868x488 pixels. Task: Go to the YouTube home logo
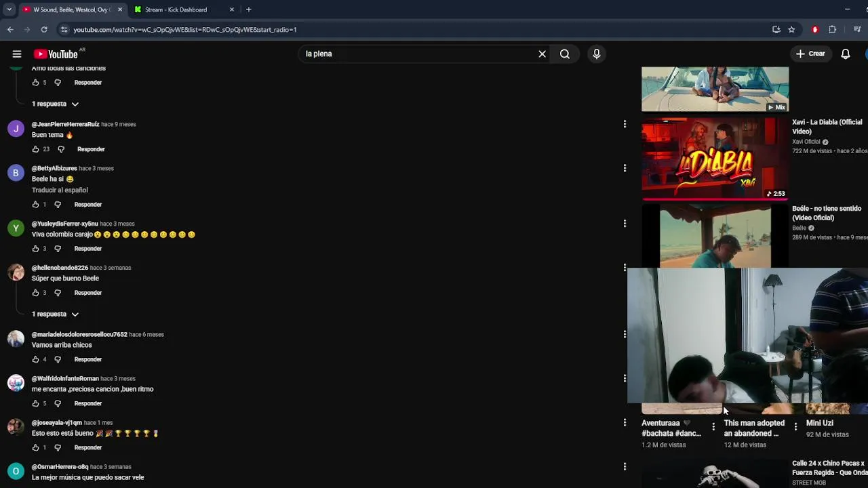(x=56, y=54)
